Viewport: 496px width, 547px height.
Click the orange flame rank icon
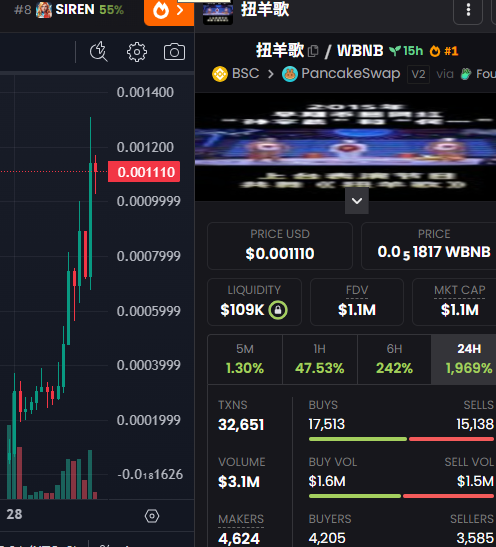point(435,51)
